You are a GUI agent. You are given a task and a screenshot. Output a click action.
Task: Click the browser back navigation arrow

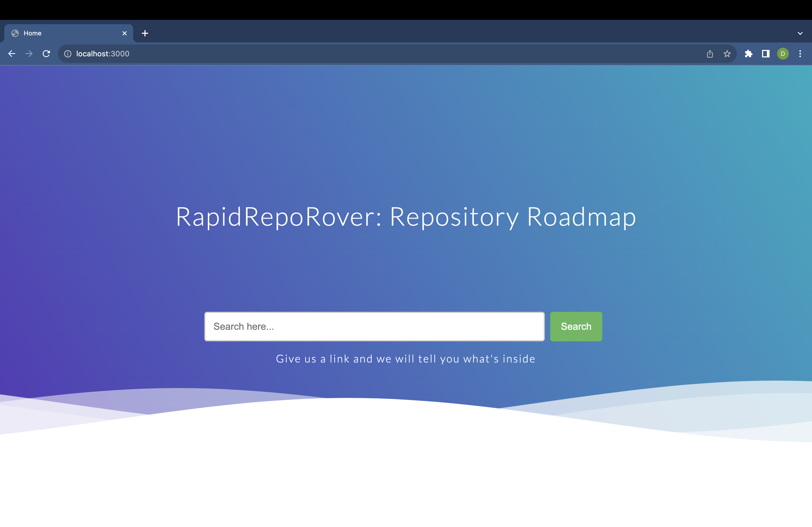click(12, 53)
